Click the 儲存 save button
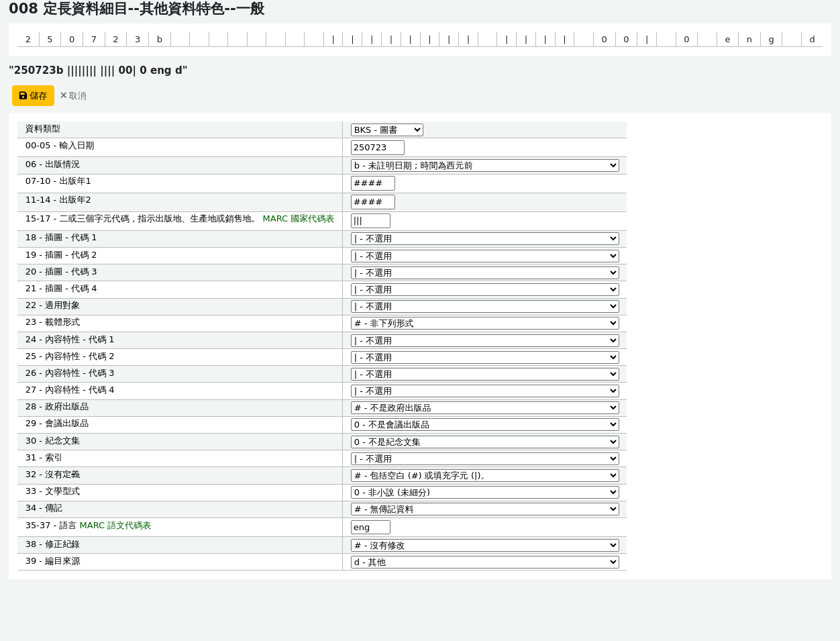 (x=33, y=96)
